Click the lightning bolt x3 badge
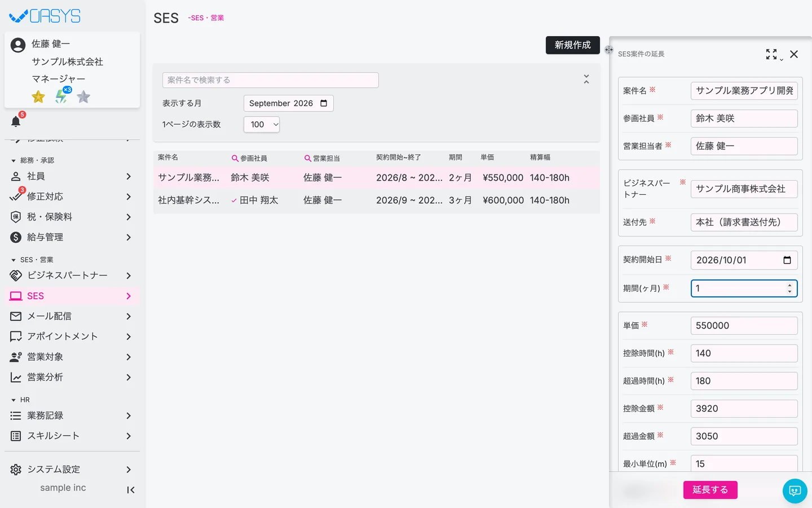Viewport: 812px width, 508px height. (62, 96)
